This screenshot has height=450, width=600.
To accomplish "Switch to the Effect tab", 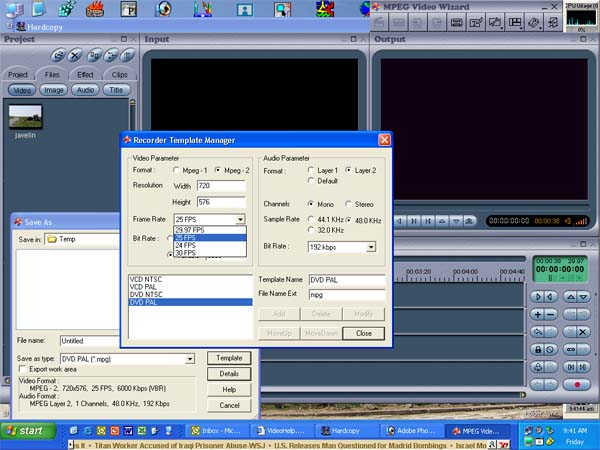I will (85, 75).
